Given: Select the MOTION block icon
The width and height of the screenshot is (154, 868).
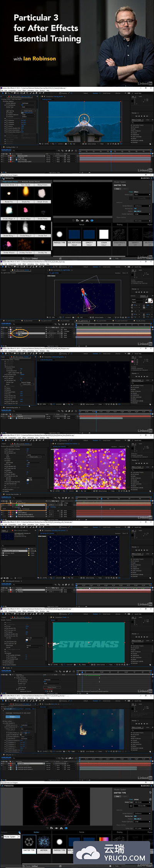Looking at the screenshot, I should (44, 843).
